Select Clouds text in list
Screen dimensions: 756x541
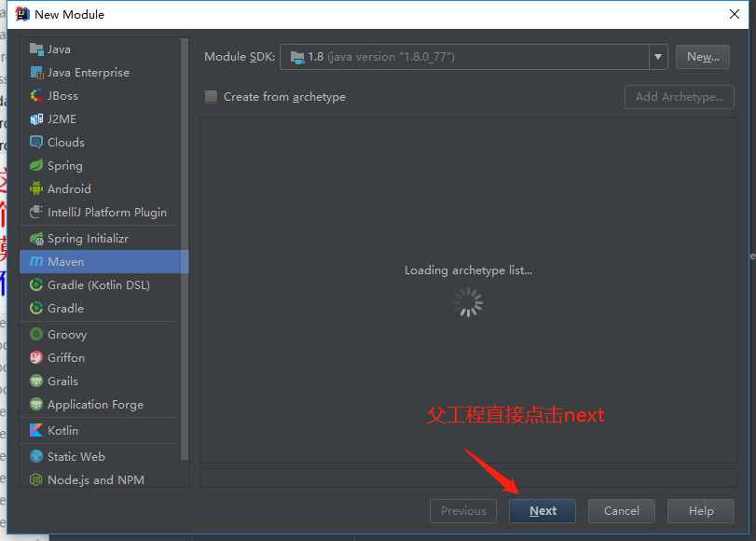(x=66, y=142)
